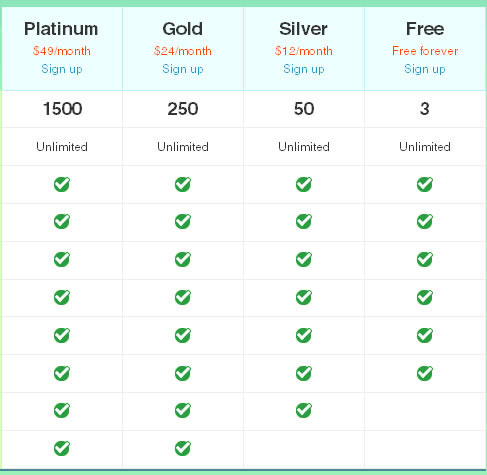The width and height of the screenshot is (487, 475).
Task: Click the Sign up link under Platinum
Action: click(x=62, y=69)
